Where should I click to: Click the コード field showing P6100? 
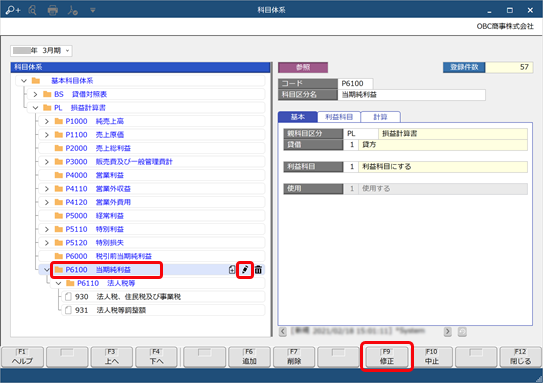pyautogui.click(x=355, y=83)
